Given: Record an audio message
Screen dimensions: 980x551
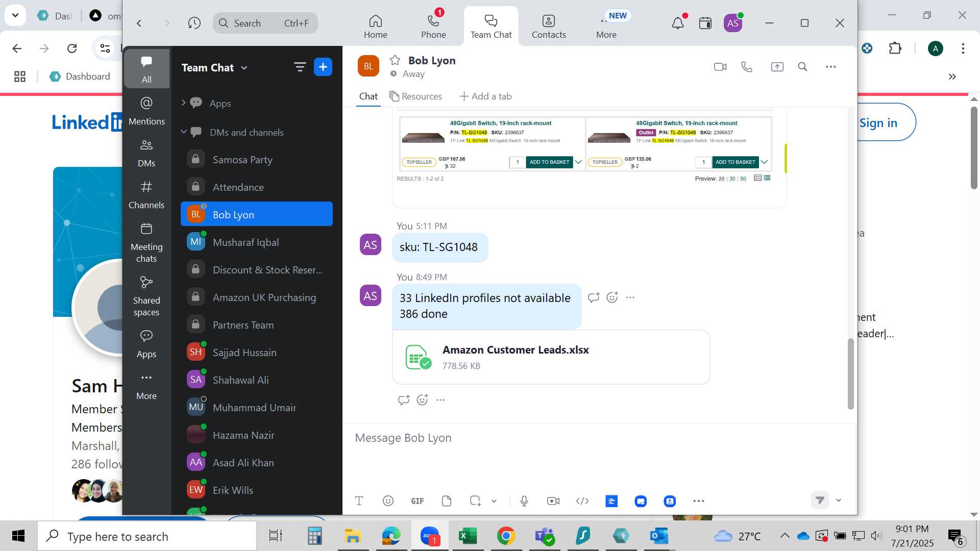Looking at the screenshot, I should [x=524, y=501].
